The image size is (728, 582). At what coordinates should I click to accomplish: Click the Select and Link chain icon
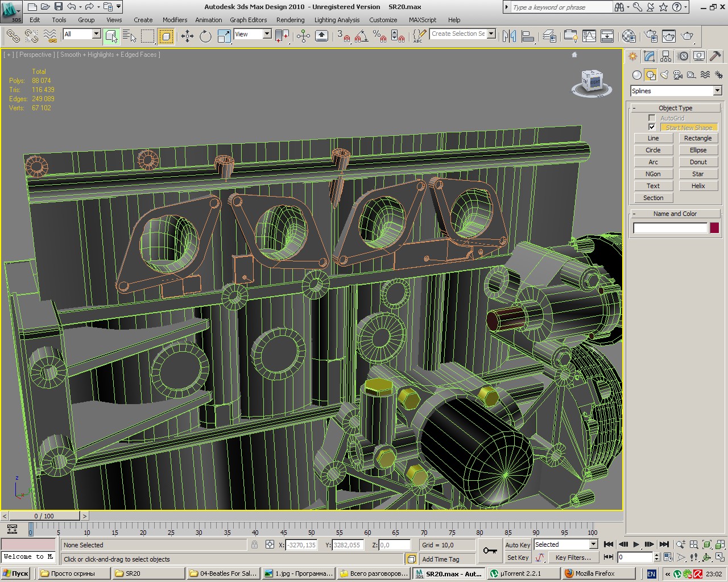coord(13,36)
